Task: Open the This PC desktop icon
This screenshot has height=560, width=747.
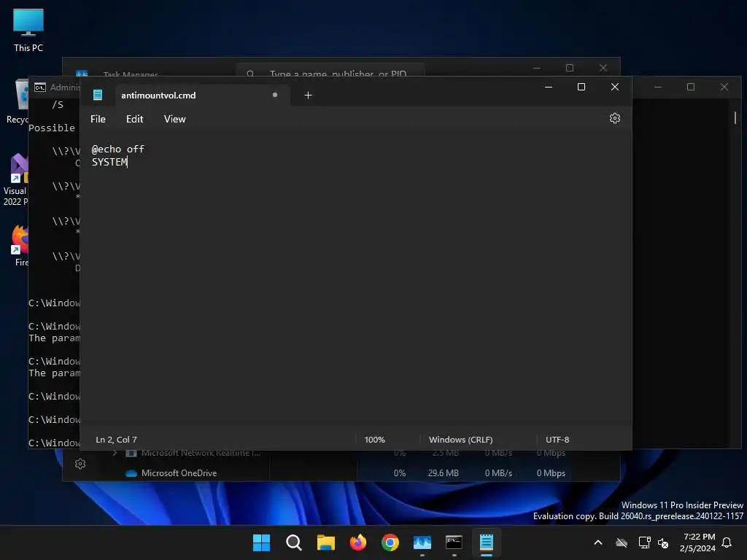Action: [x=28, y=30]
